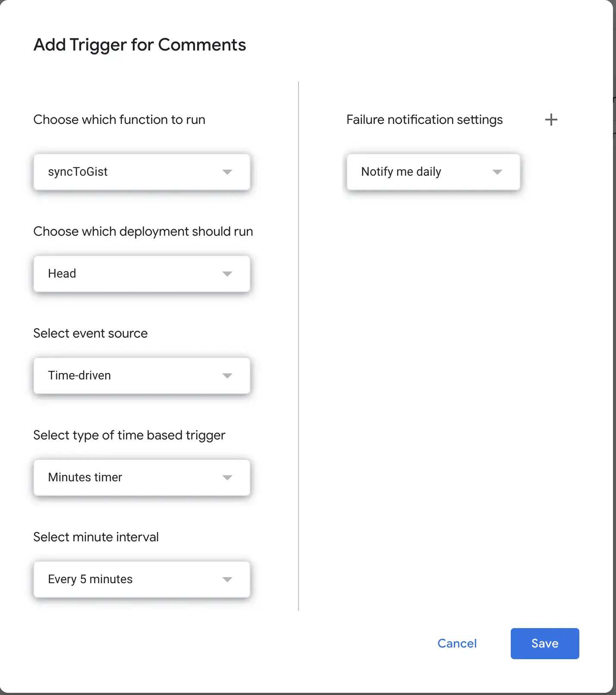The image size is (616, 695).
Task: Open the time based trigger type dropdown
Action: (141, 477)
